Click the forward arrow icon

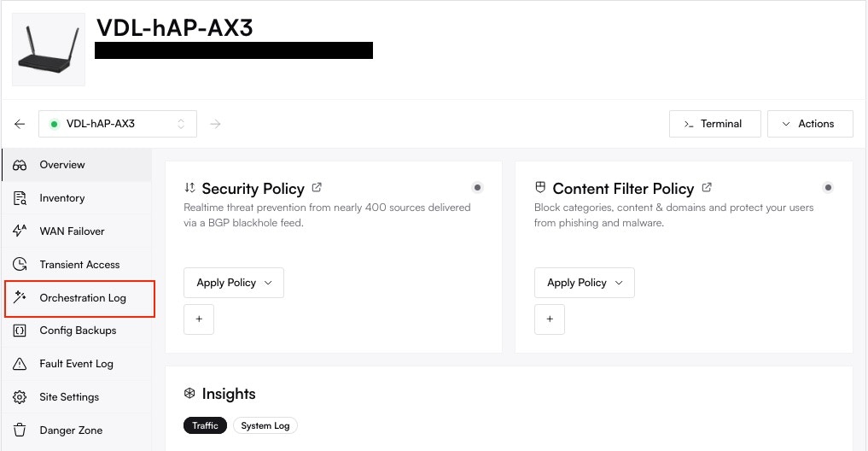[x=216, y=124]
